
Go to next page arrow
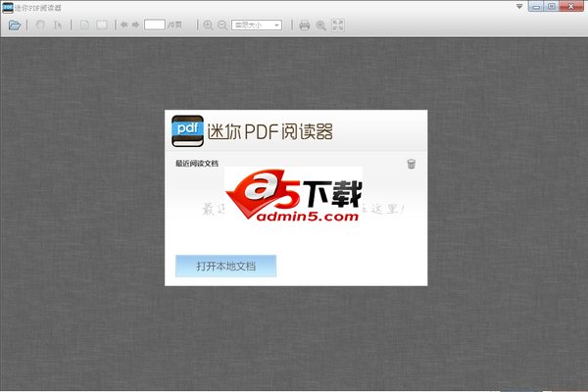[x=136, y=24]
